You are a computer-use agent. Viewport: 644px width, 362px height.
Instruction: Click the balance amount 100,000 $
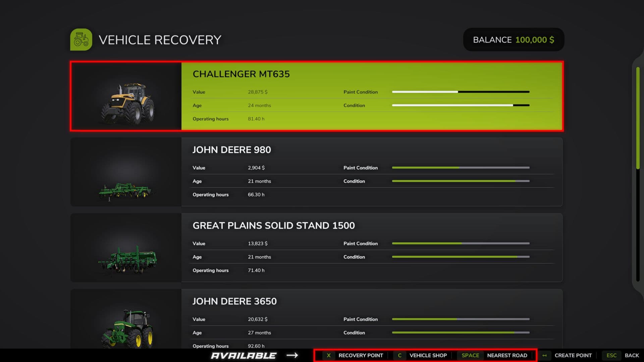click(x=535, y=40)
